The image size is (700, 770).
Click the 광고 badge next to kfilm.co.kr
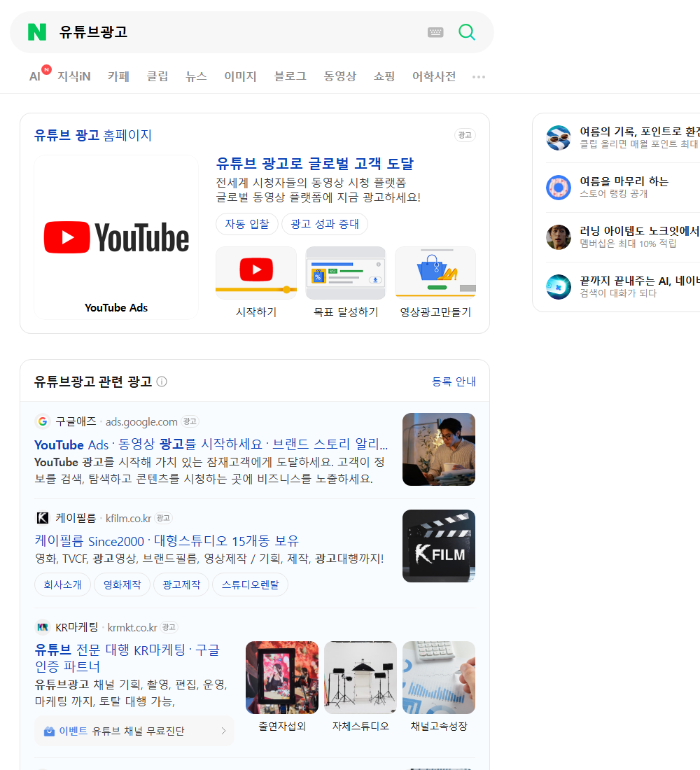tap(163, 517)
